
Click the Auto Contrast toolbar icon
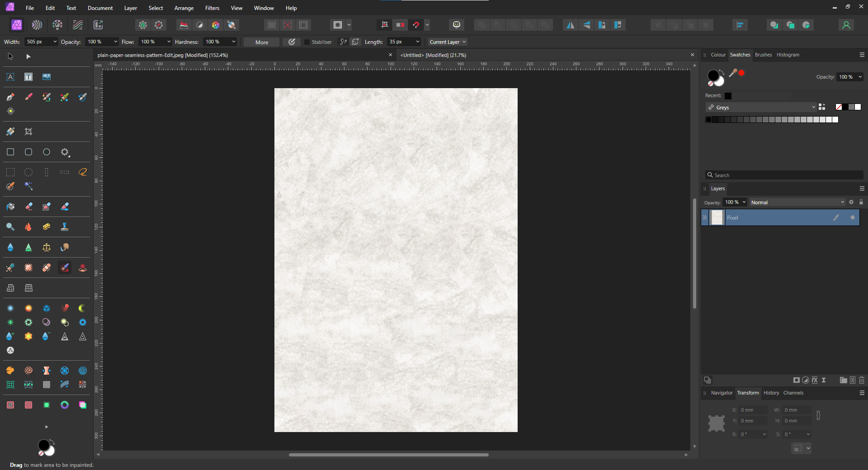200,25
